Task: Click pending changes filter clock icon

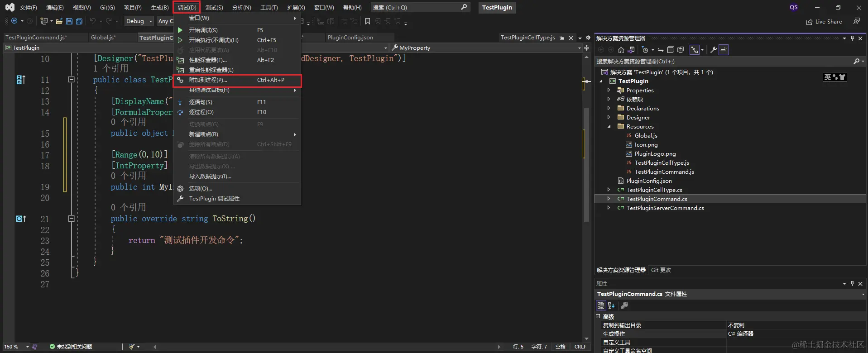Action: click(x=645, y=50)
